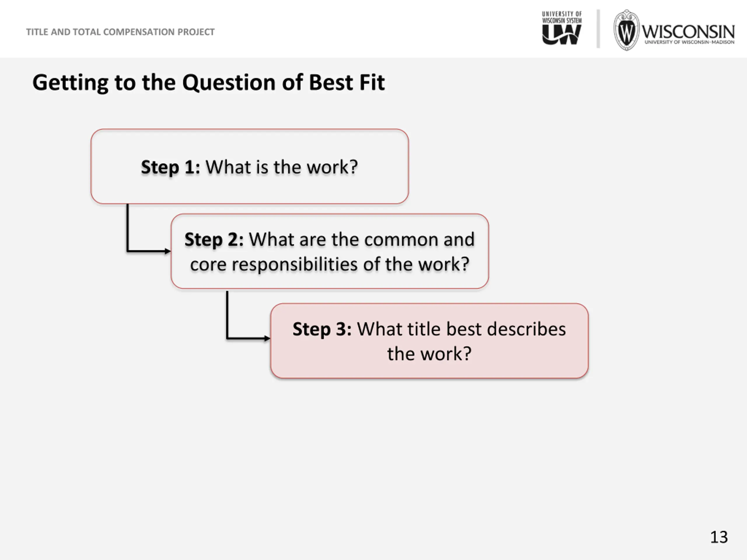
Task: Select the Title and Total Compensation Project header
Action: pos(120,32)
